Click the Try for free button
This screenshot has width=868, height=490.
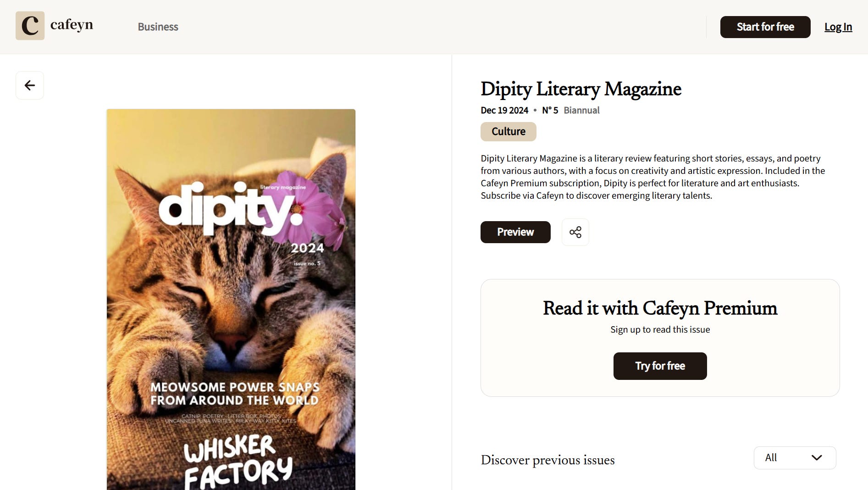pos(660,366)
